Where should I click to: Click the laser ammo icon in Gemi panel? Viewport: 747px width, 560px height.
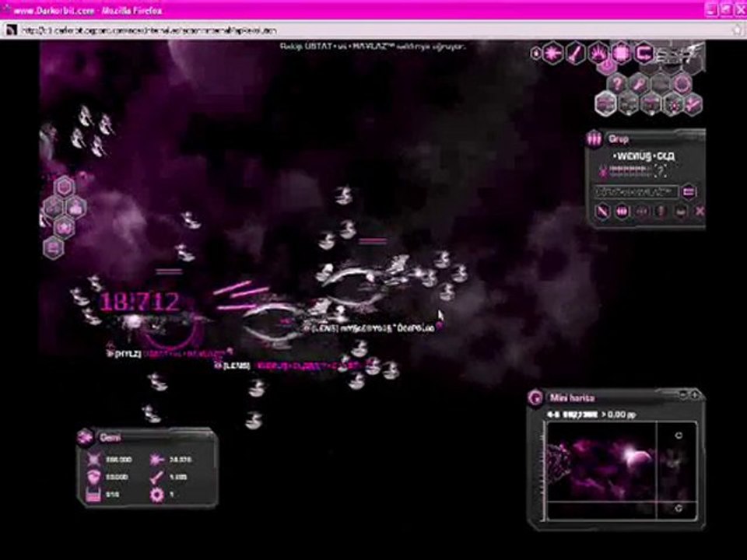(x=156, y=460)
